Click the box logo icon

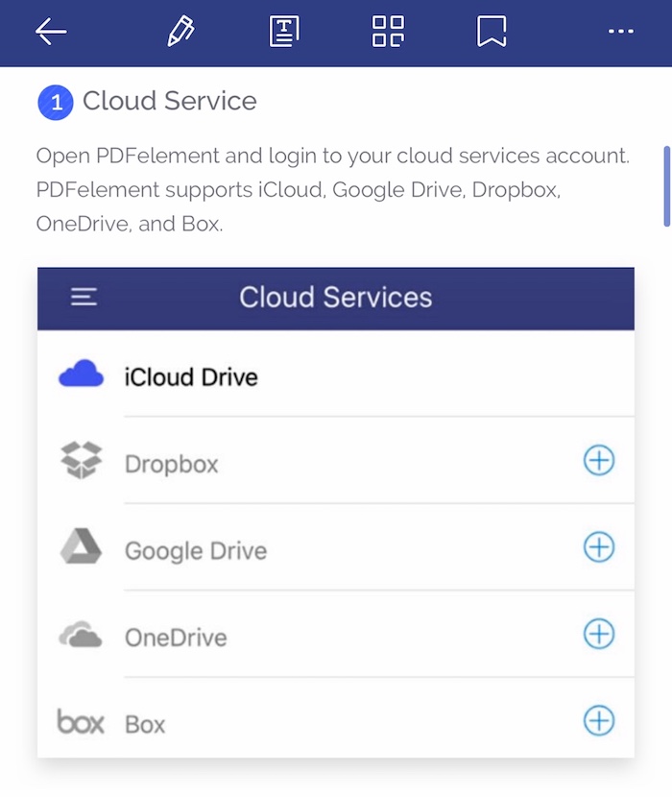click(81, 721)
